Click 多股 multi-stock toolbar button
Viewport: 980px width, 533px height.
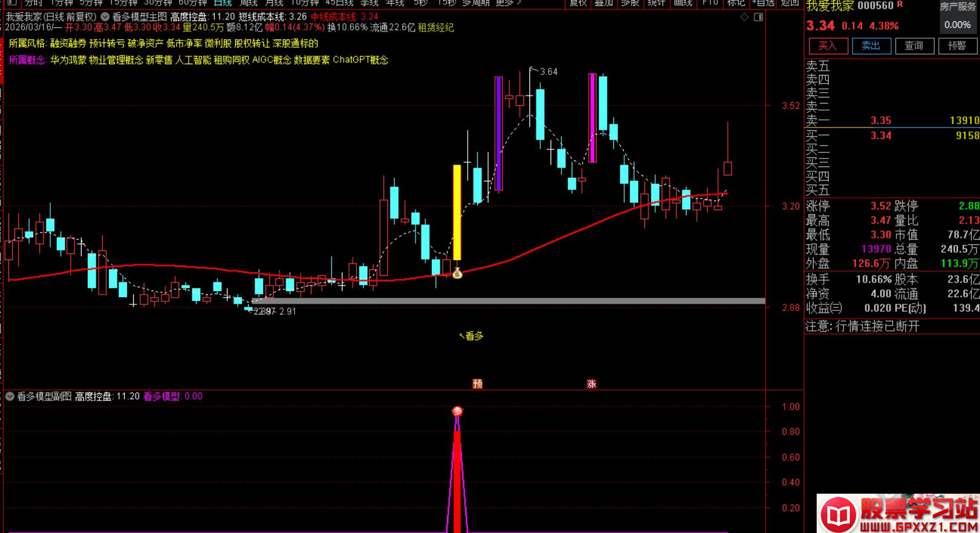point(630,3)
